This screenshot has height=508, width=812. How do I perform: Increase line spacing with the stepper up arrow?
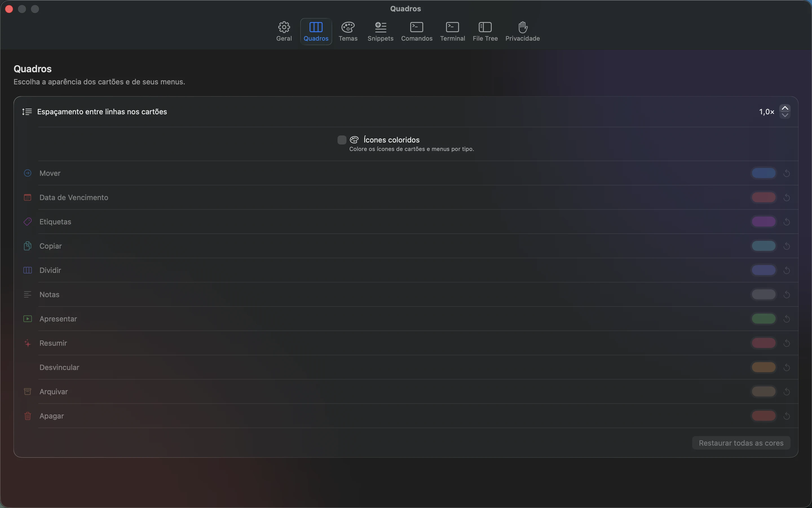[785, 108]
